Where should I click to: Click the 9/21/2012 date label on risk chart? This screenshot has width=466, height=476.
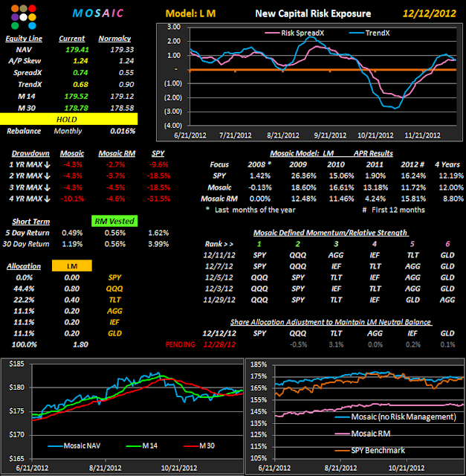(330, 135)
